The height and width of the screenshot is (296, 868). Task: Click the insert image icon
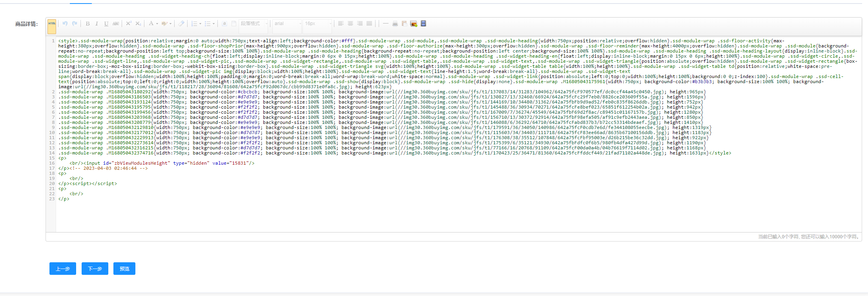pos(414,24)
